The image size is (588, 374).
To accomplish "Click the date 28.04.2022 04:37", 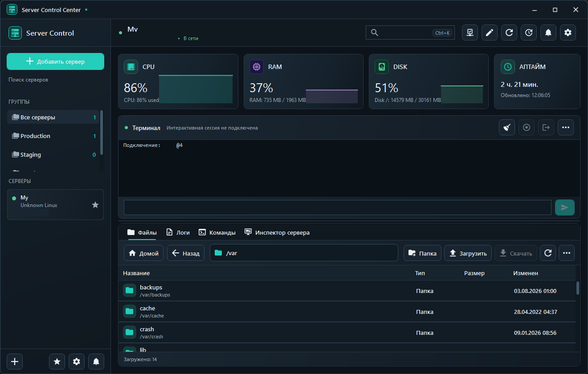I will pos(535,312).
